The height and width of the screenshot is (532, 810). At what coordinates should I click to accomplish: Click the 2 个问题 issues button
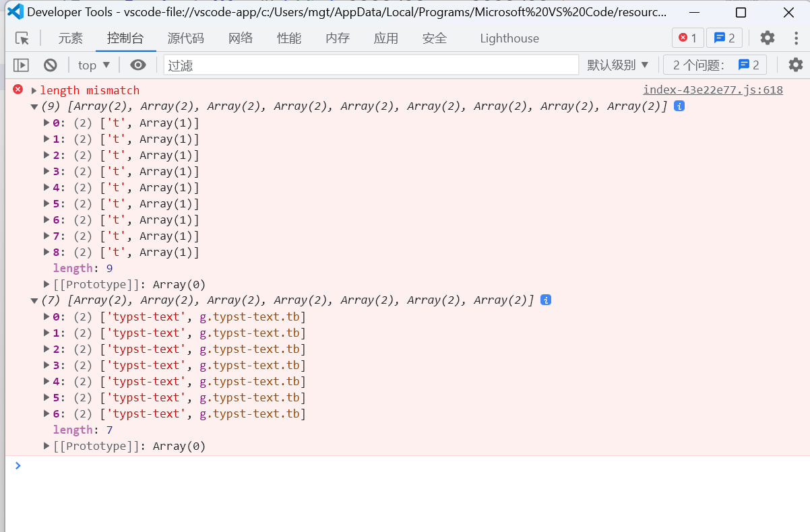pyautogui.click(x=714, y=65)
